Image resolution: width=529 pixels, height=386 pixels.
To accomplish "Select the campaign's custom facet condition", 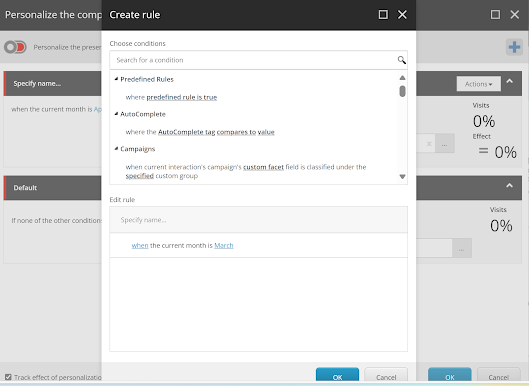I will pos(246,171).
